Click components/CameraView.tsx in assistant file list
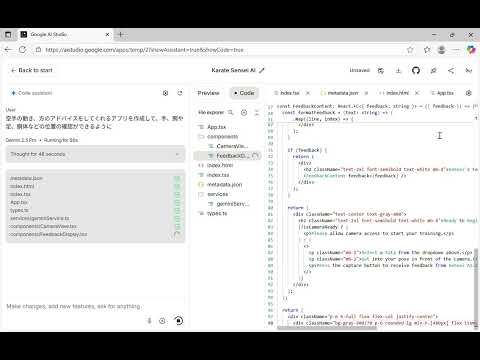The width and height of the screenshot is (480, 360). [43, 226]
